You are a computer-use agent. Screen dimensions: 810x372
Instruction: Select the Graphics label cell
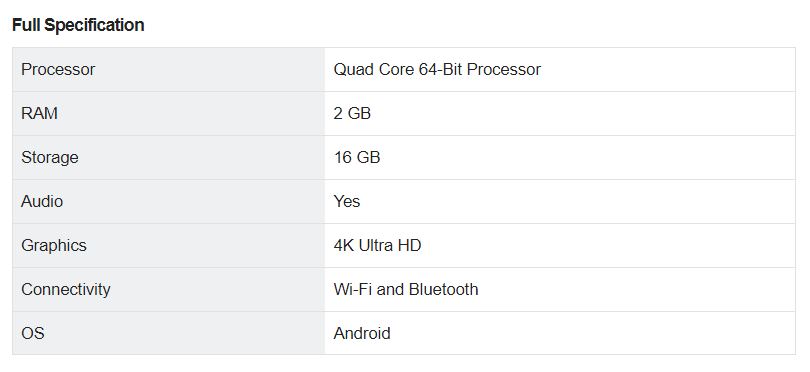point(168,245)
